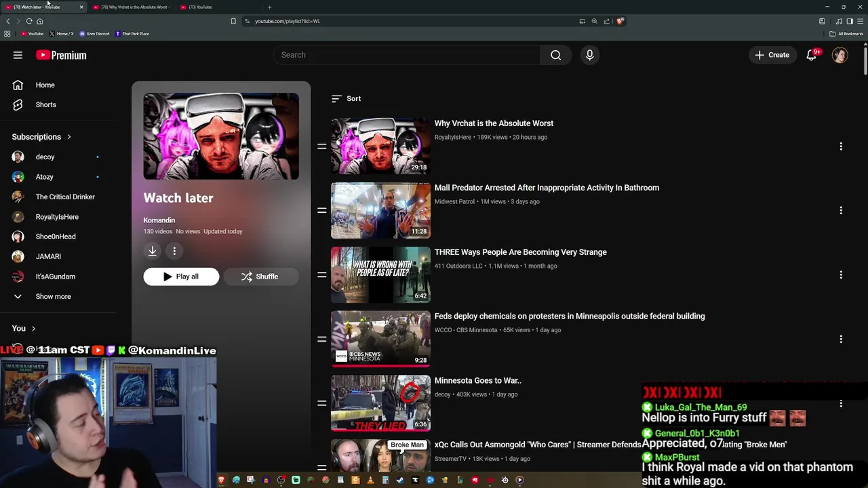Start voice search with the microphone
Screen dimensions: 868x488
point(589,55)
